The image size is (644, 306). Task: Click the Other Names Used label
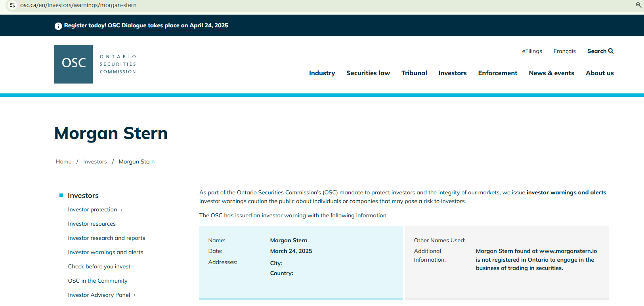coord(440,241)
